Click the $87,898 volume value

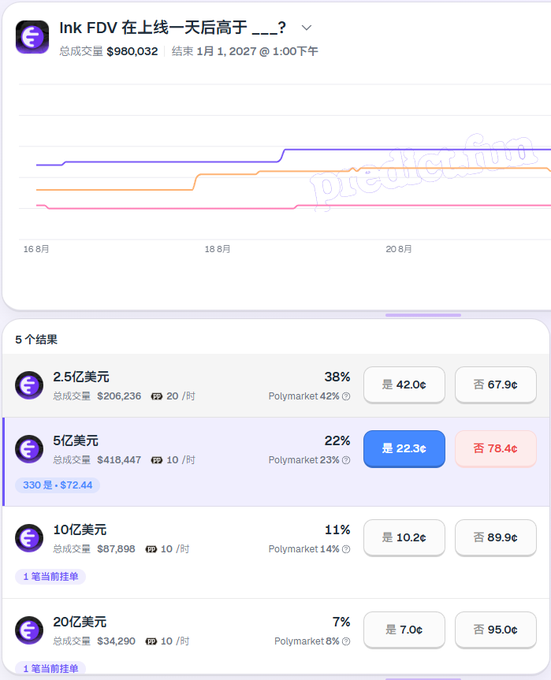pos(116,549)
